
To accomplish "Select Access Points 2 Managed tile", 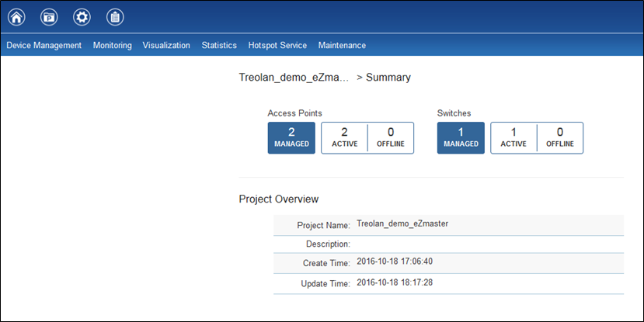I will pos(291,138).
